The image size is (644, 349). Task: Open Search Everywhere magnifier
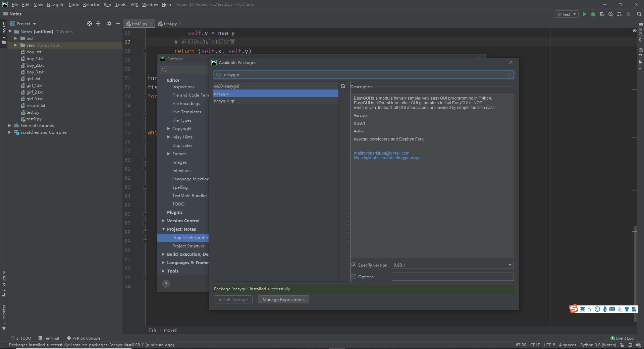tap(639, 14)
